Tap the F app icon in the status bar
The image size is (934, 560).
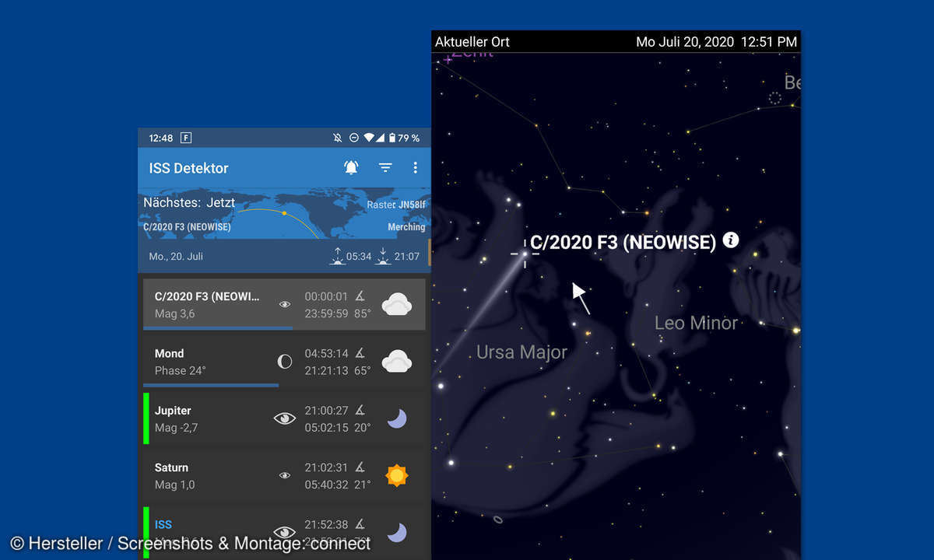tap(186, 138)
